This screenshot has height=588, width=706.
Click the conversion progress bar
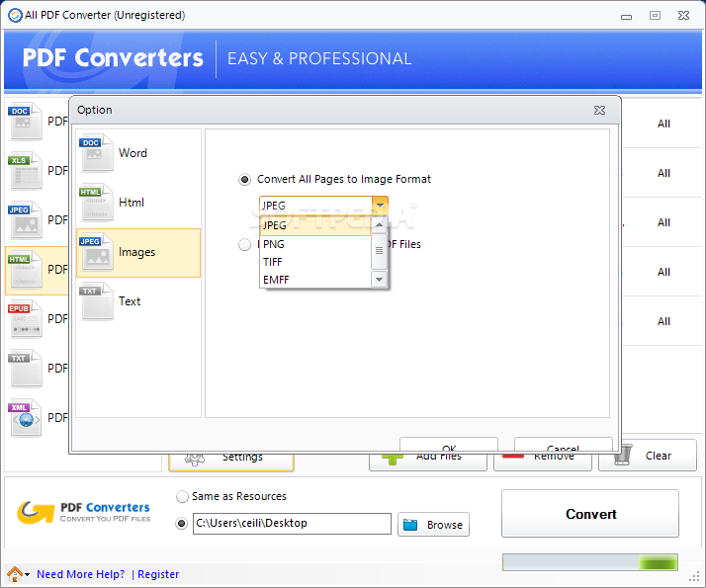pyautogui.click(x=590, y=562)
